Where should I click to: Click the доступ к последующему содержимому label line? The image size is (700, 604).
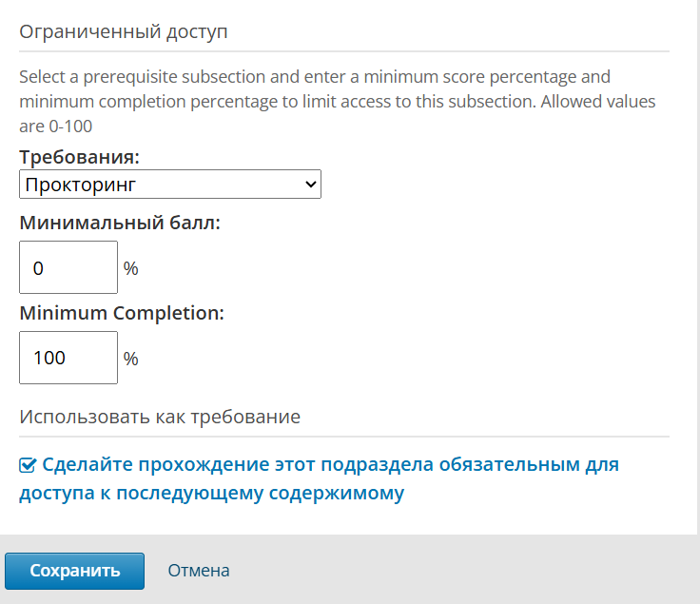tap(211, 494)
